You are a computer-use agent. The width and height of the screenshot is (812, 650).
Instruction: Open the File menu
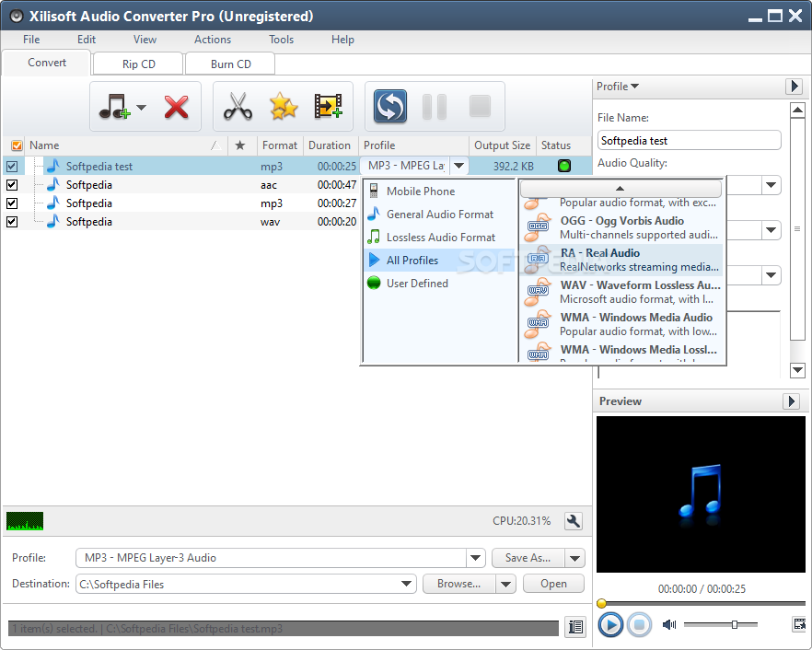[31, 40]
